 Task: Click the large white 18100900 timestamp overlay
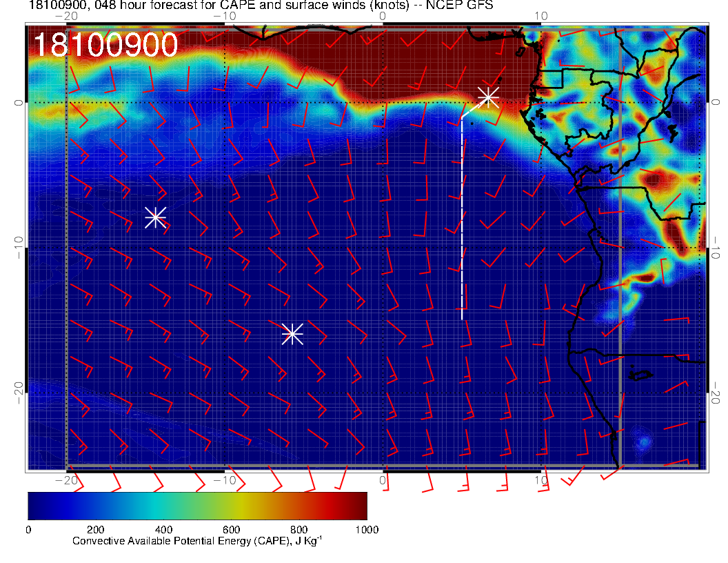click(x=105, y=46)
